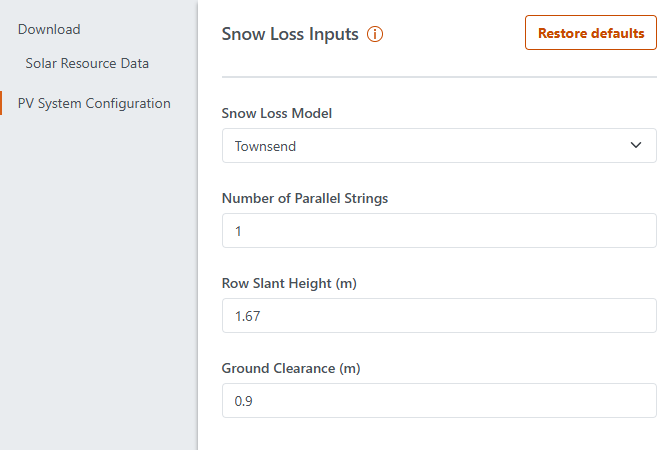670x450 pixels.
Task: Click the Snow Loss Inputs heading
Action: click(289, 34)
